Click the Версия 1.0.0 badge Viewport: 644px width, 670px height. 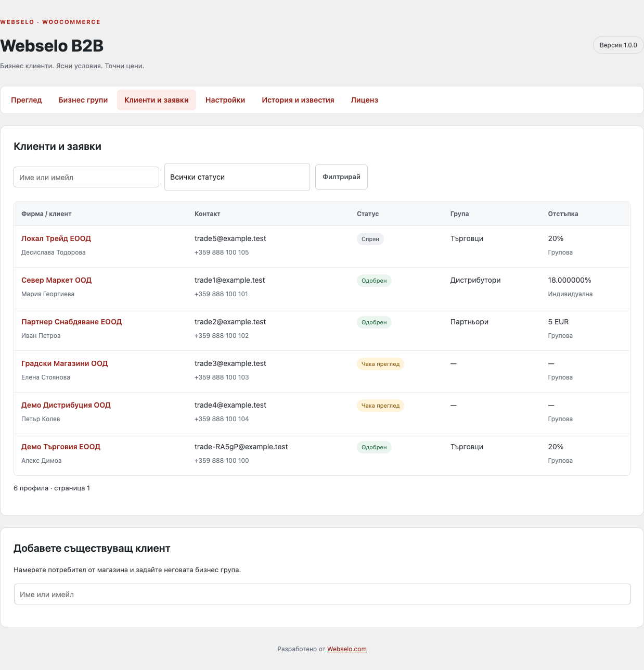coord(618,45)
